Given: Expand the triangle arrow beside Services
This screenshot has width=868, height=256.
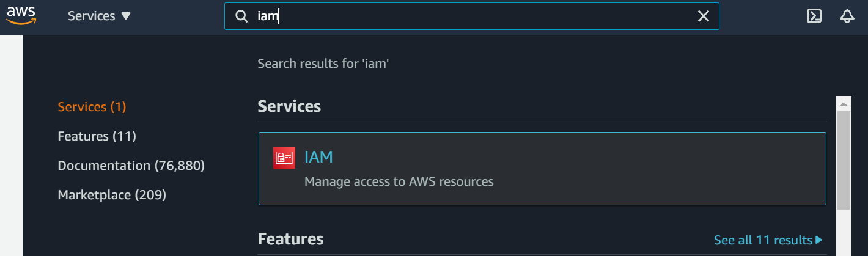Looking at the screenshot, I should tap(126, 16).
